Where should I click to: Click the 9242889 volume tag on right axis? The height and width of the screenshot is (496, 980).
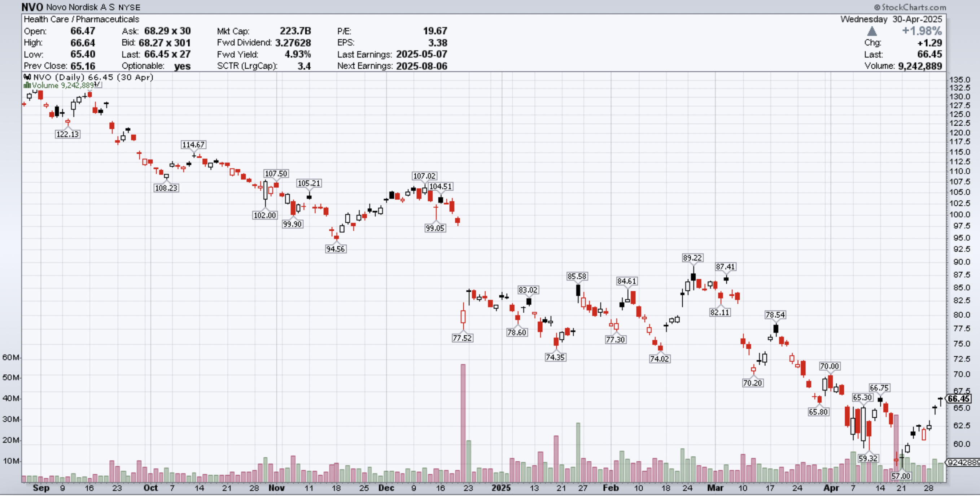tap(963, 462)
